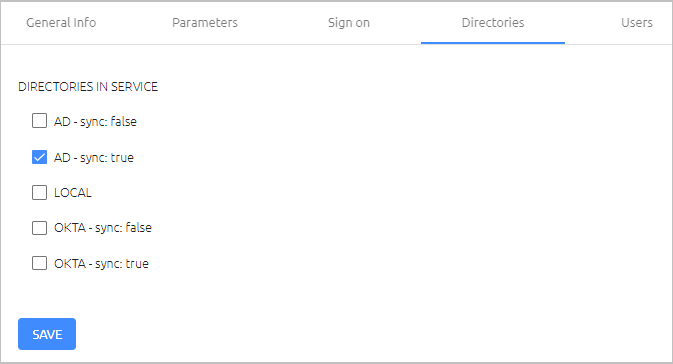
Task: Go to the Sign on tab
Action: point(349,22)
